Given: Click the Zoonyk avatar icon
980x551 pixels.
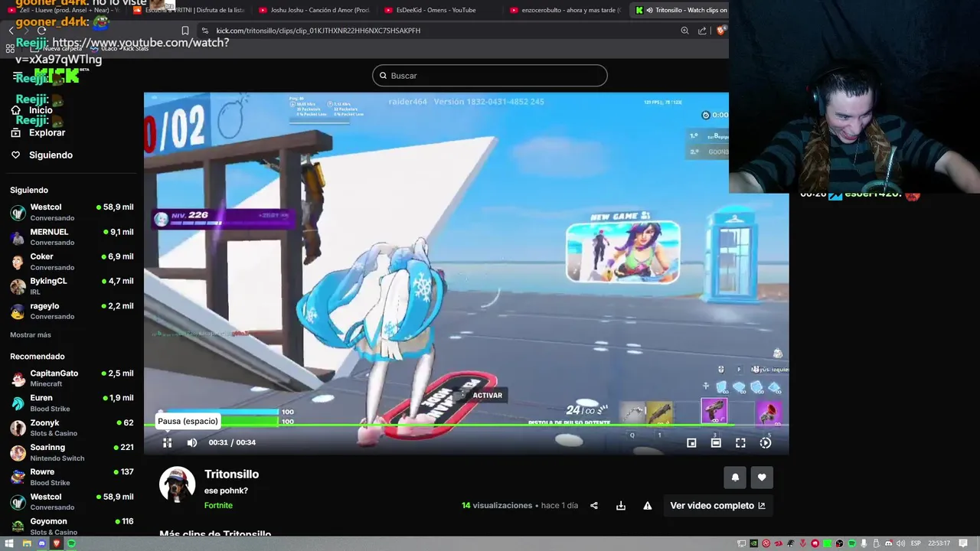Looking at the screenshot, I should point(18,428).
